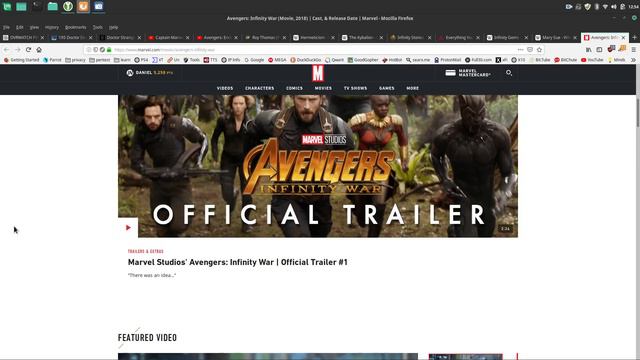Click the TRAILERS & EXTRAS category label

pos(146,251)
